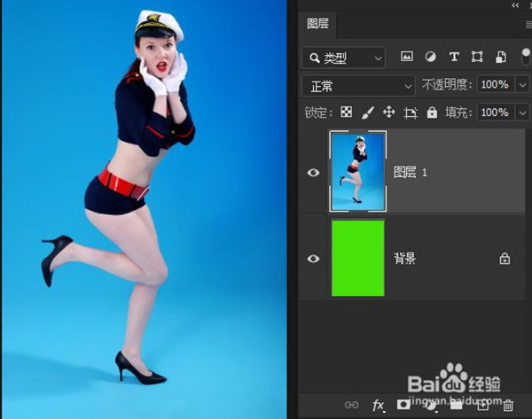Viewport: 532px width, 419px height.
Task: Filter layers by adjustment layer icon
Action: click(430, 57)
